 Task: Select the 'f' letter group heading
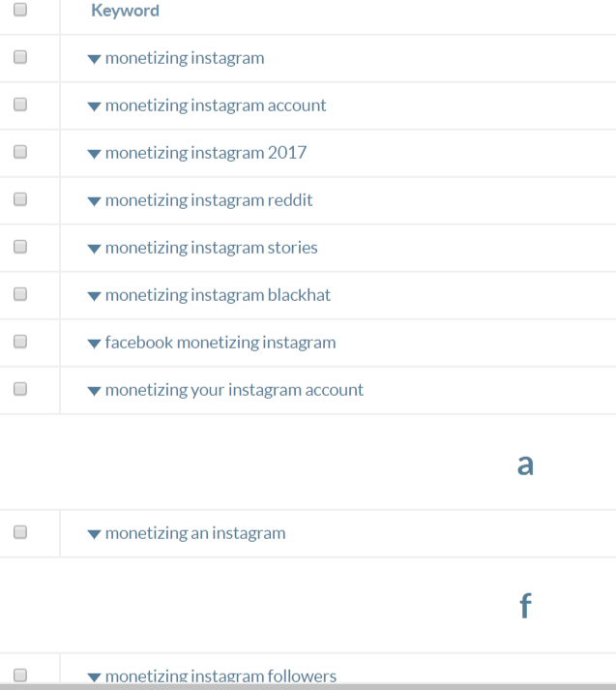[x=525, y=606]
